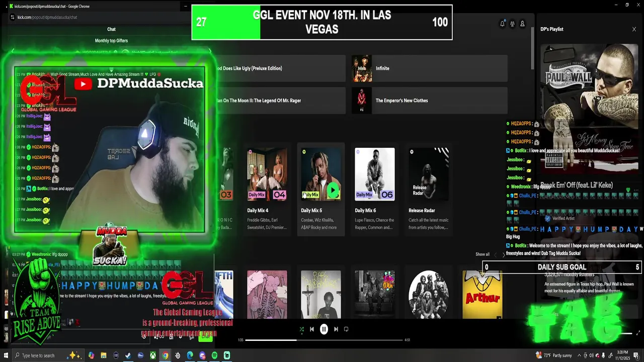The width and height of the screenshot is (644, 362).
Task: Open the Infinite album shortcut
Action: point(429,68)
